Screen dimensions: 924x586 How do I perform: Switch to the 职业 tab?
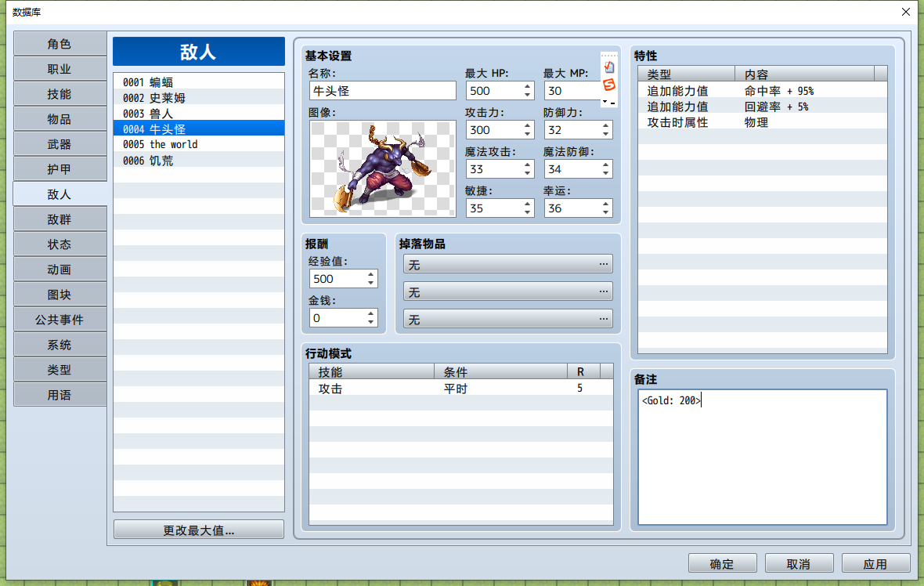point(60,69)
